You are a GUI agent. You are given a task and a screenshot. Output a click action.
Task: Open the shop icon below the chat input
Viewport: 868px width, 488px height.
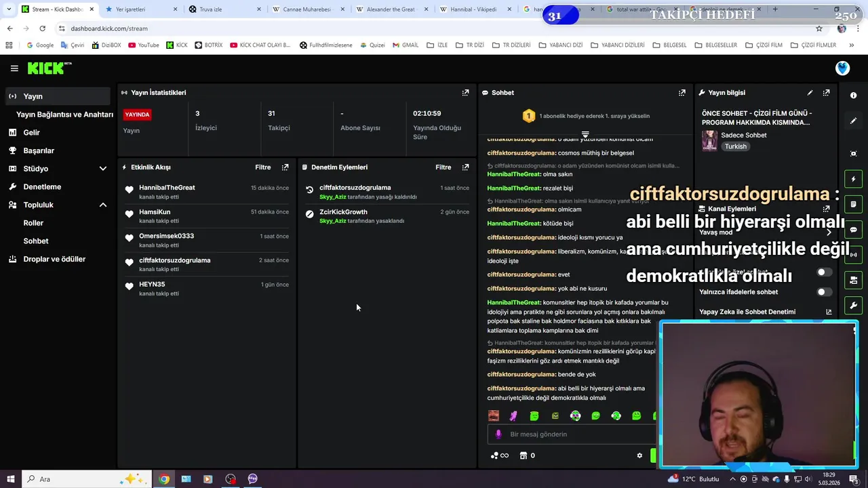[523, 455]
